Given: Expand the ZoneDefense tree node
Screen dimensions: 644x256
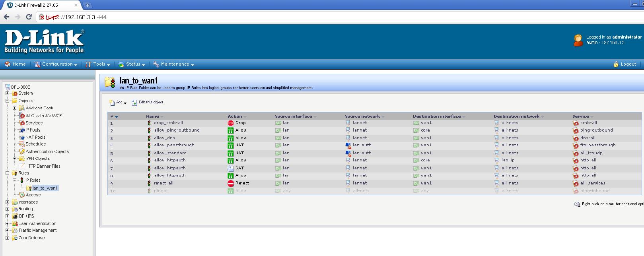Looking at the screenshot, I should point(7,238).
